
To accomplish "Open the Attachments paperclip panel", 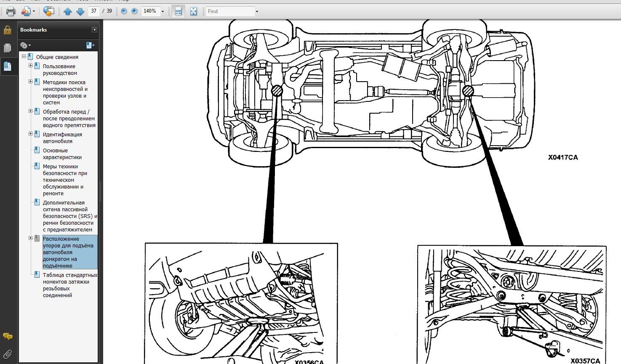I will tap(8, 354).
